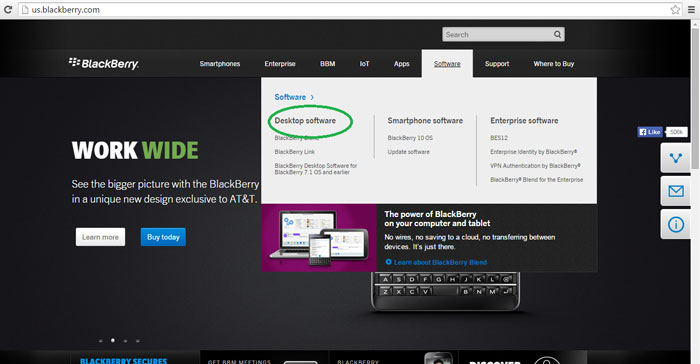Click the Blend devices promo image
Screen dimensions: 700x364
click(x=319, y=238)
